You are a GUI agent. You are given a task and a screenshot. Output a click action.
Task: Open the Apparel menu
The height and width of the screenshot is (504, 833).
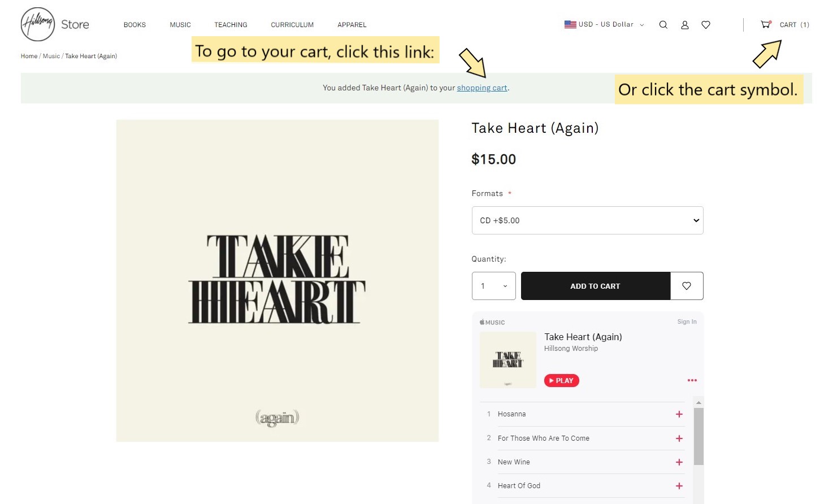coord(352,25)
